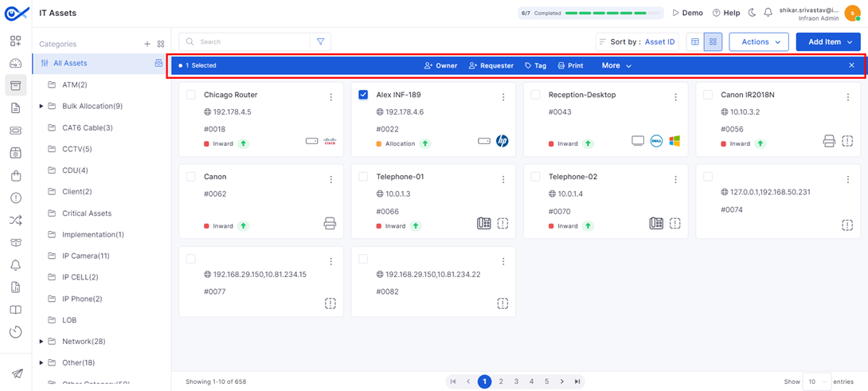The image size is (868, 391).
Task: Click Tag in the selection bar
Action: pyautogui.click(x=535, y=65)
